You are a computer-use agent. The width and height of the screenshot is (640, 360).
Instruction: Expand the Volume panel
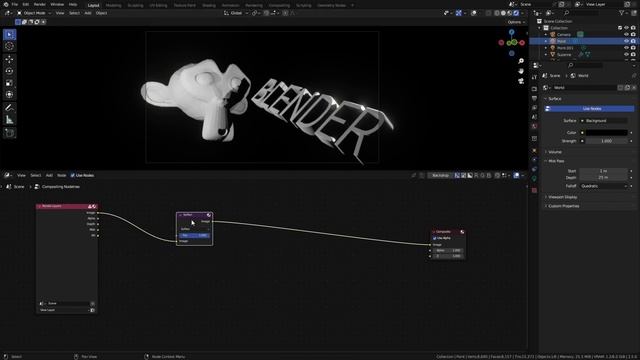(554, 152)
